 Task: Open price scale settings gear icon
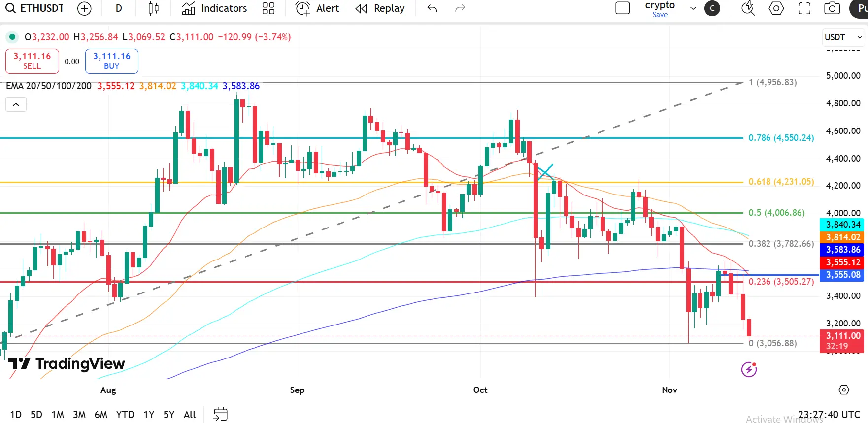click(844, 390)
